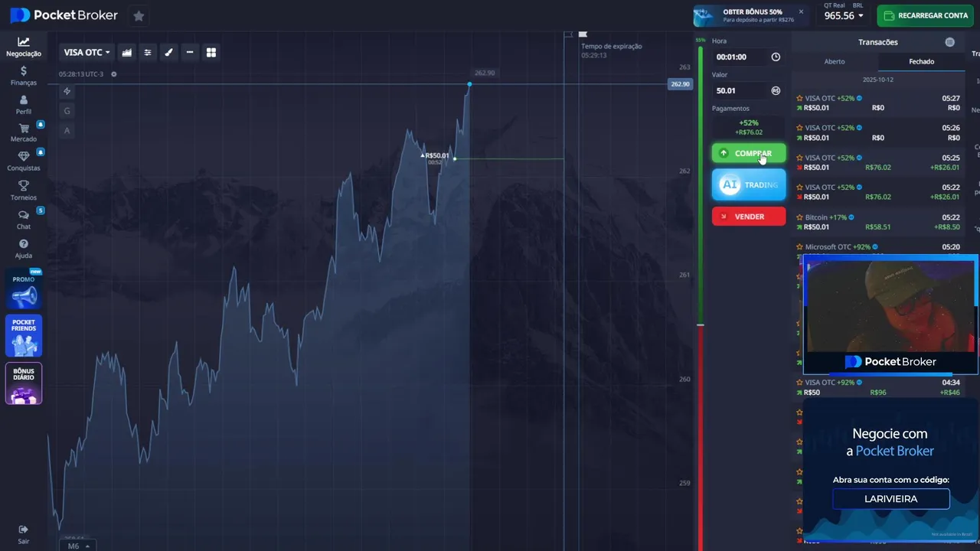Expand the M6 timeframe selector
The image size is (980, 551).
pyautogui.click(x=78, y=546)
